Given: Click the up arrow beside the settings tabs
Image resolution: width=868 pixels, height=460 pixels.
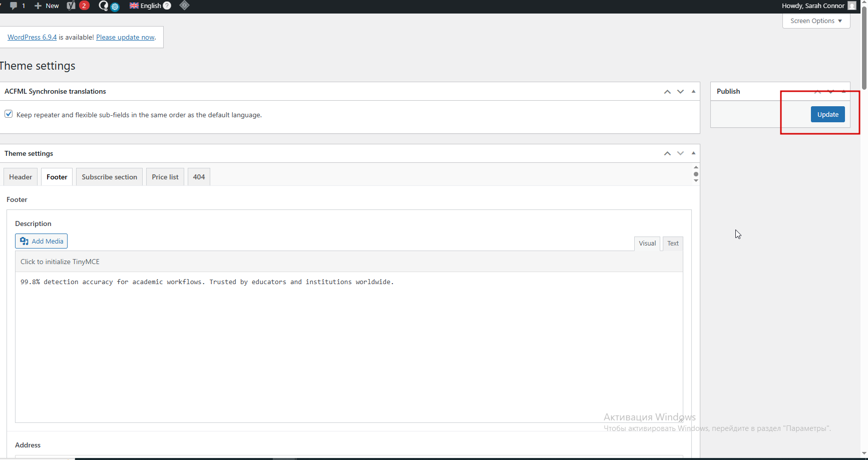Looking at the screenshot, I should coord(696,167).
